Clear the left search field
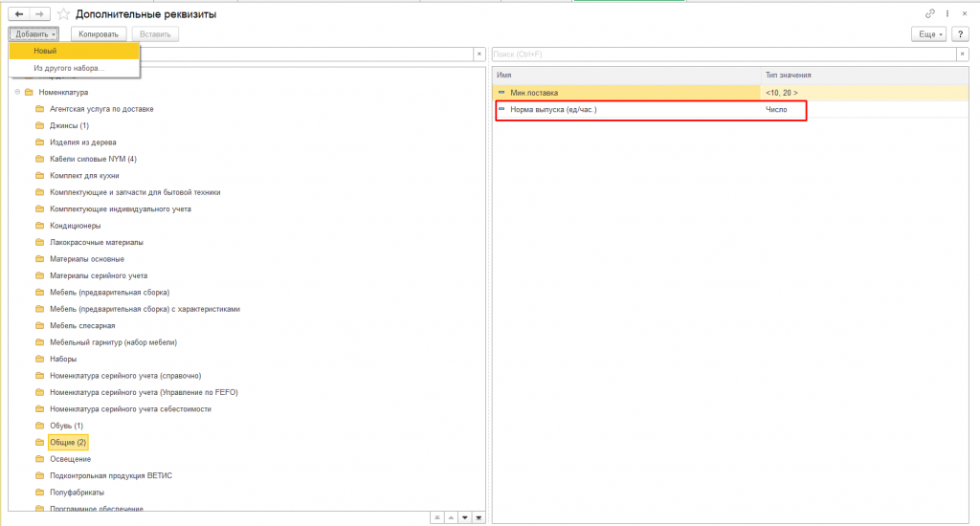980x526 pixels. coord(479,55)
